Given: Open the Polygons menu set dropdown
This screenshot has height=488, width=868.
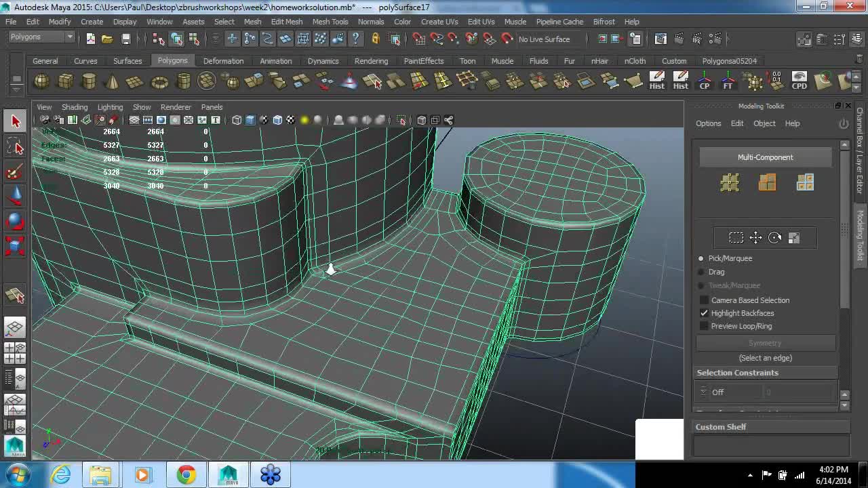Looking at the screenshot, I should 41,37.
